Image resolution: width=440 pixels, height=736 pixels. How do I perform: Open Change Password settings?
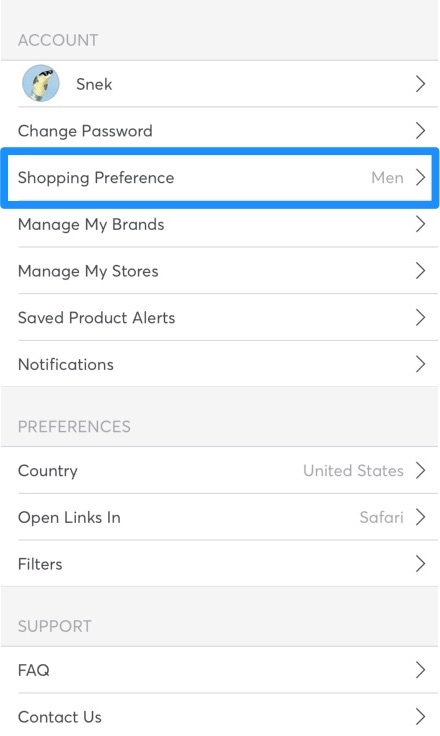(220, 130)
